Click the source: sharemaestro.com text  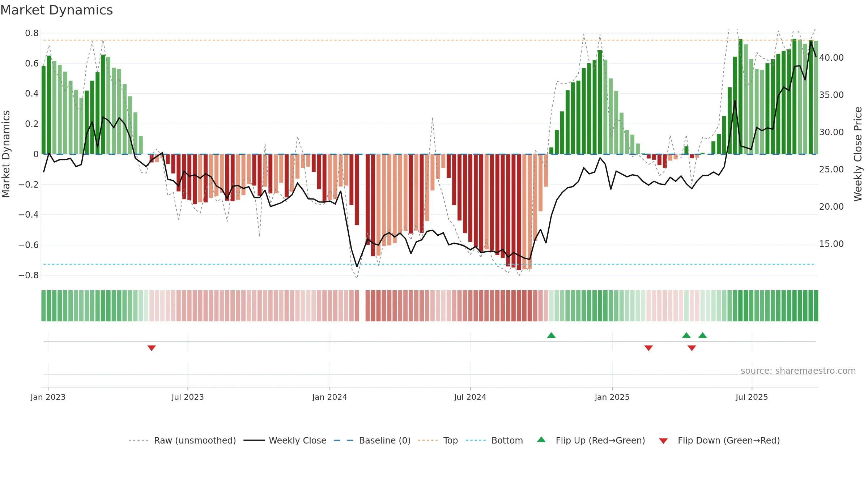click(798, 371)
